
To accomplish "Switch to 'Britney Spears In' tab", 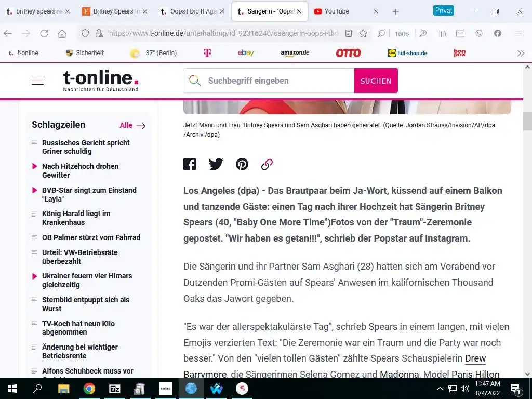I will point(115,11).
